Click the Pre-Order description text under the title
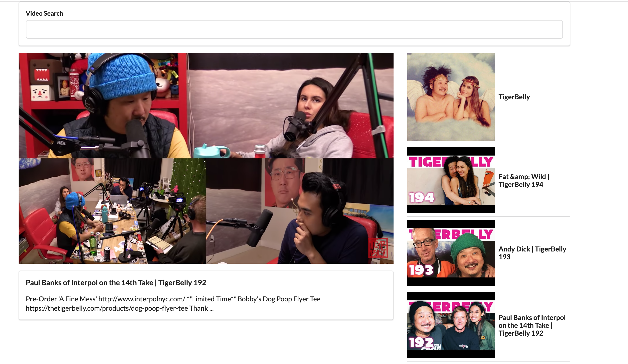Image resolution: width=628 pixels, height=364 pixels. [173, 304]
